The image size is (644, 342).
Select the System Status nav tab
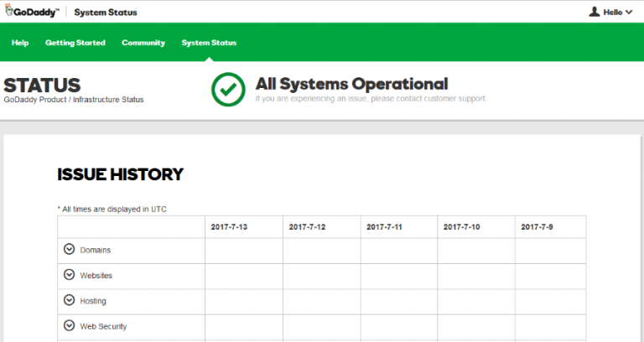coord(209,43)
